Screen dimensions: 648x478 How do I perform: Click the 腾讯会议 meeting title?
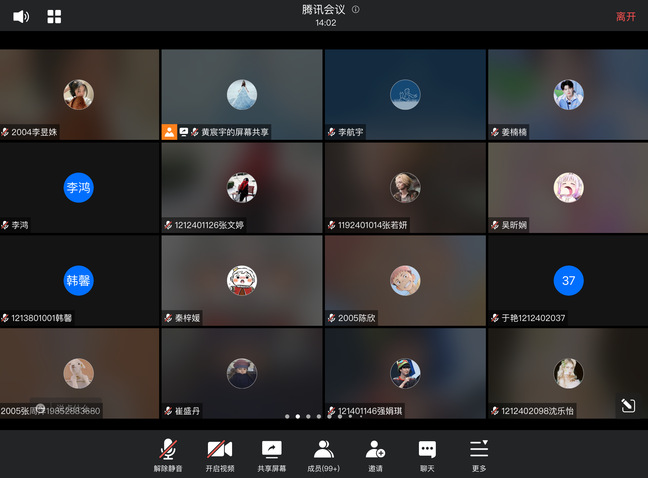[323, 10]
